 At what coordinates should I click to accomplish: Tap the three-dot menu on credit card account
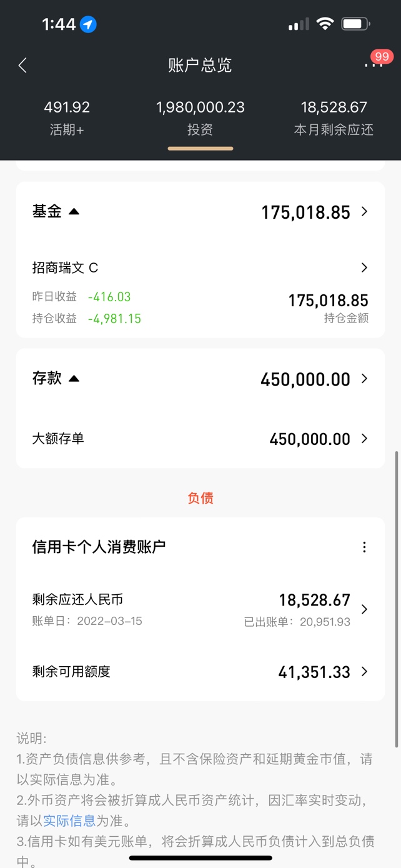[365, 547]
